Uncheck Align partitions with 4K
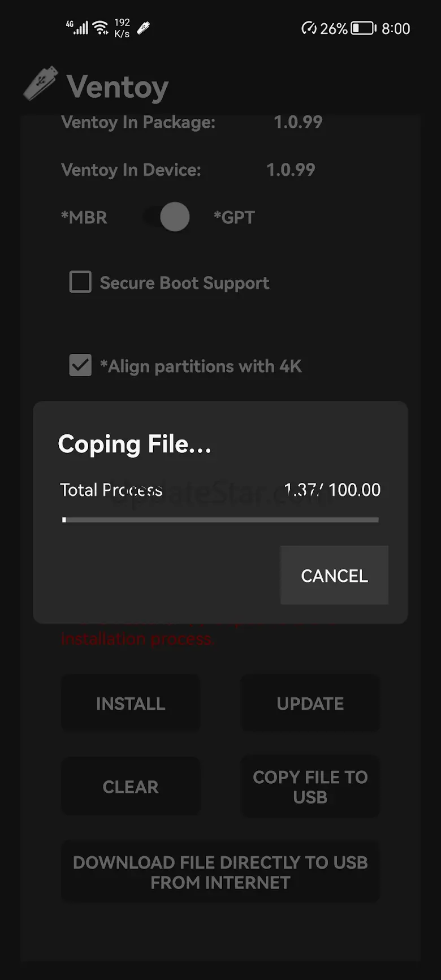This screenshot has height=980, width=441. [80, 365]
